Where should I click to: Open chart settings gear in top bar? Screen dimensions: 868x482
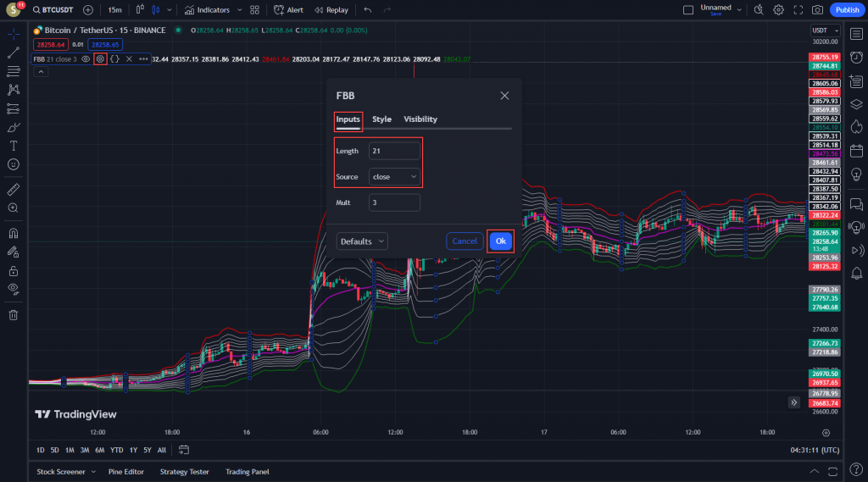pyautogui.click(x=778, y=10)
